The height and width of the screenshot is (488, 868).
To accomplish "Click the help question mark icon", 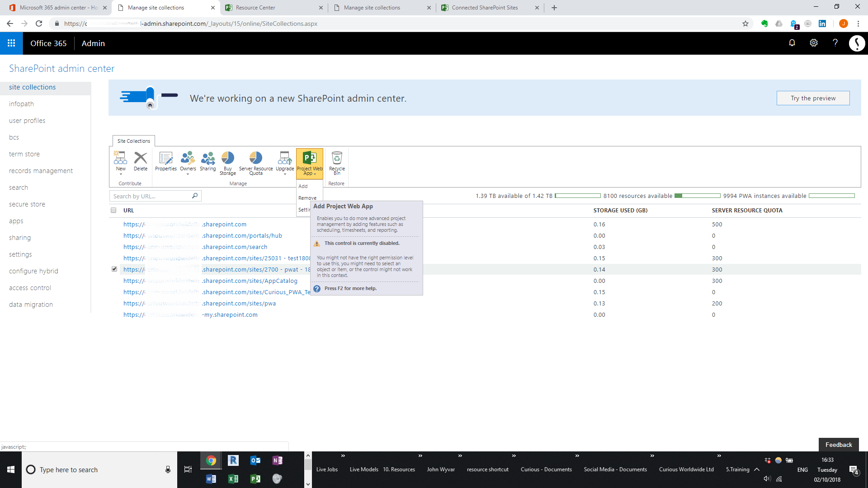I will pos(835,43).
